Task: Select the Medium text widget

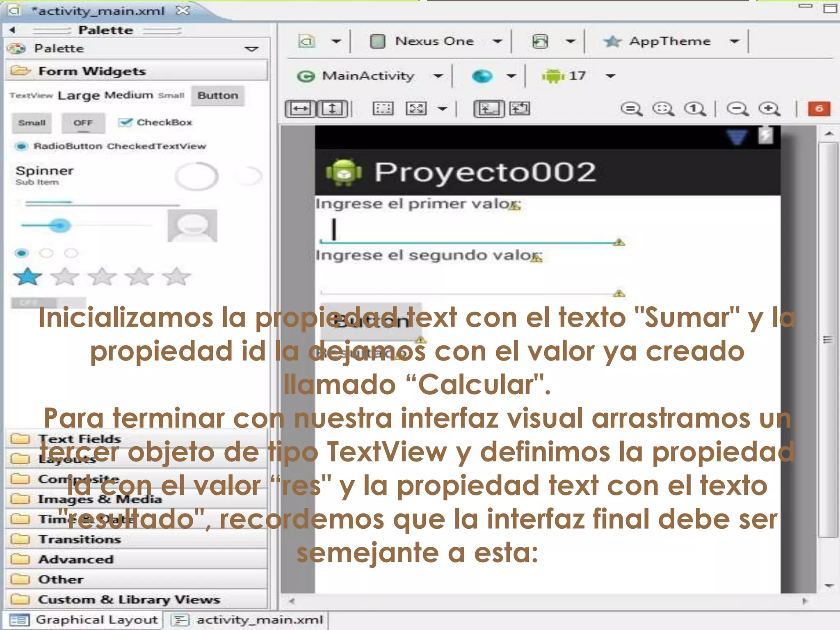Action: [129, 95]
